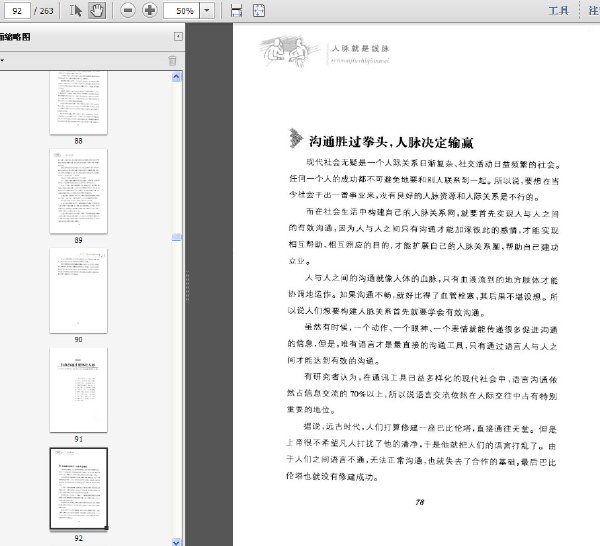Click the navigation pane splitter grip
This screenshot has width=600, height=546.
click(x=188, y=287)
